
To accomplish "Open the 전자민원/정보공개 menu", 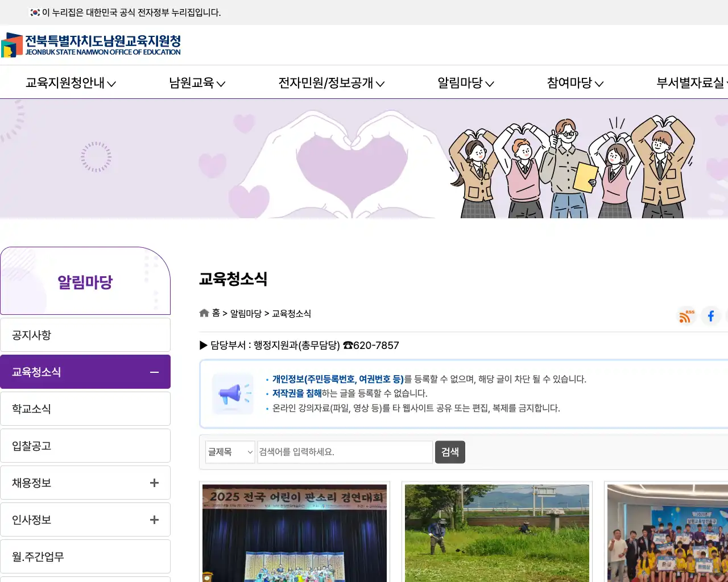I will point(326,82).
